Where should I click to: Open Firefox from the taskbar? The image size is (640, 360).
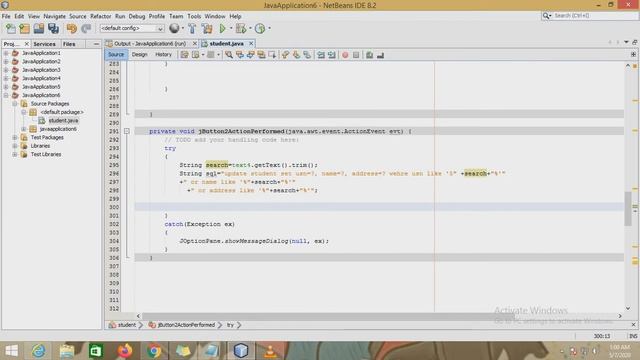coord(125,351)
